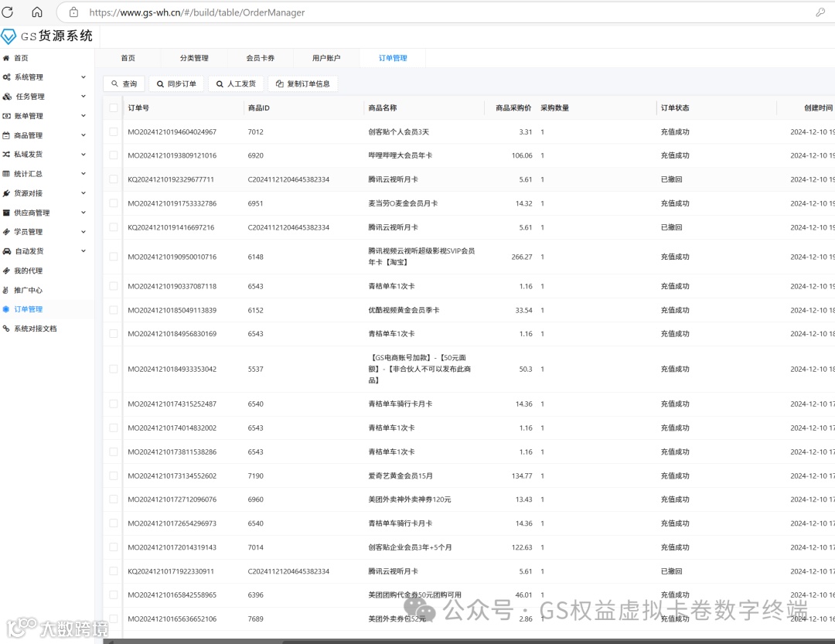Viewport: 835px width, 644px height.
Task: Expand the 统计汇总 menu chevron
Action: tap(83, 174)
